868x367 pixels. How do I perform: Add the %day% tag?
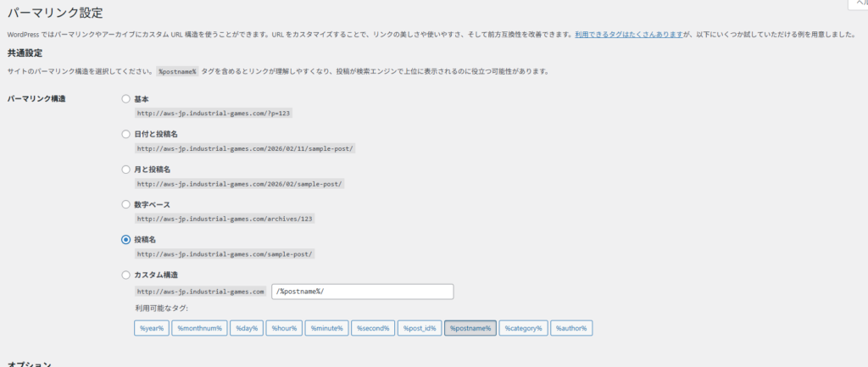(x=247, y=328)
